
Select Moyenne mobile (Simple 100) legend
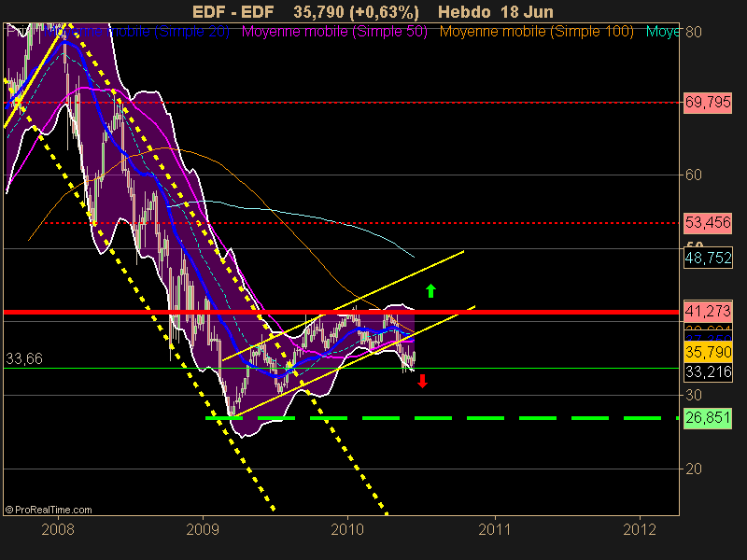(x=536, y=32)
